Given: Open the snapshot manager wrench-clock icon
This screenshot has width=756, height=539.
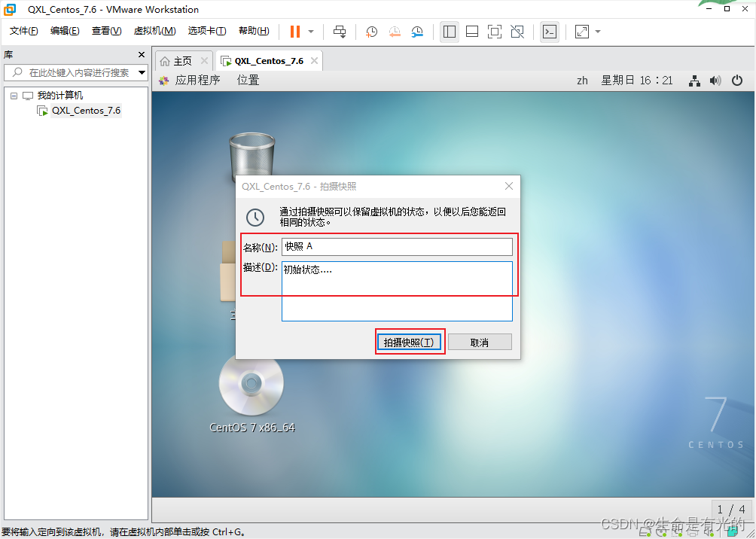Looking at the screenshot, I should (417, 32).
